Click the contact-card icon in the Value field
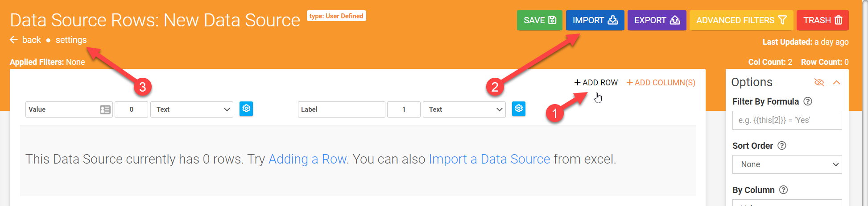The width and height of the screenshot is (868, 206). pyautogui.click(x=105, y=109)
